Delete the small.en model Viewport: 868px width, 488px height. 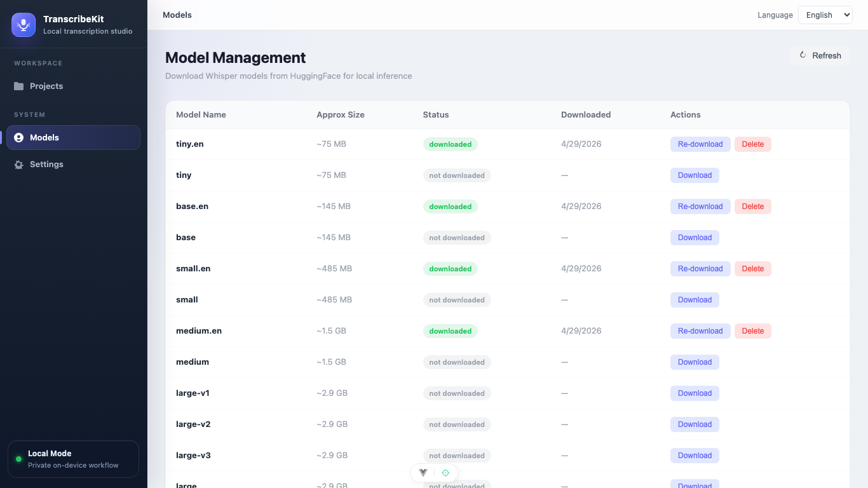(753, 269)
